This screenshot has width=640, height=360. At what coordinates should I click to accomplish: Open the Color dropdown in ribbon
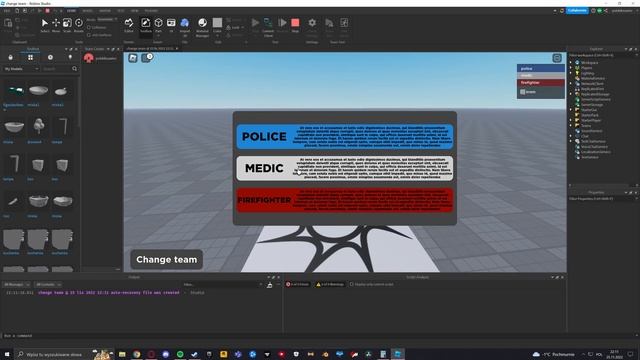click(x=217, y=36)
